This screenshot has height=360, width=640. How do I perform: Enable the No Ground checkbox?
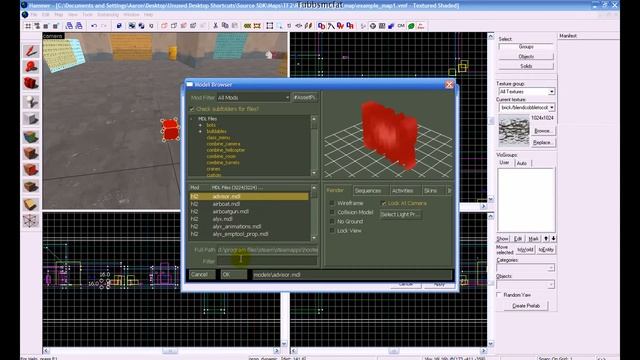pos(332,221)
